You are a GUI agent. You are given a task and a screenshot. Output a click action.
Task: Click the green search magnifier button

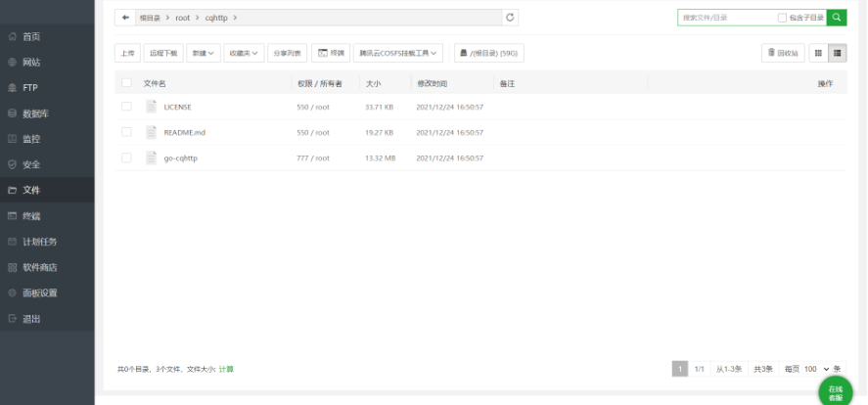pos(837,18)
